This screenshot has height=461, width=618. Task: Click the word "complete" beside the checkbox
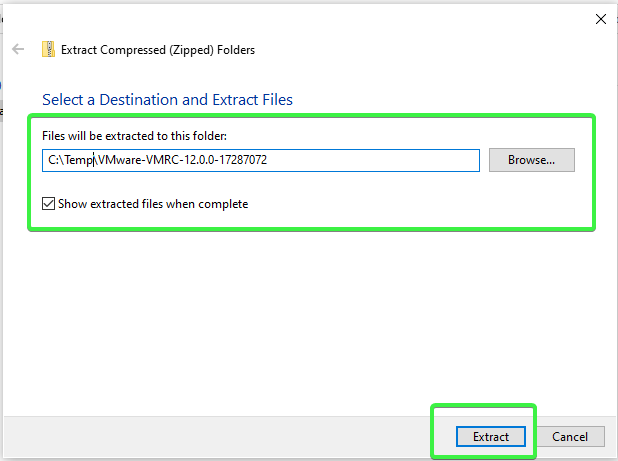tap(223, 204)
